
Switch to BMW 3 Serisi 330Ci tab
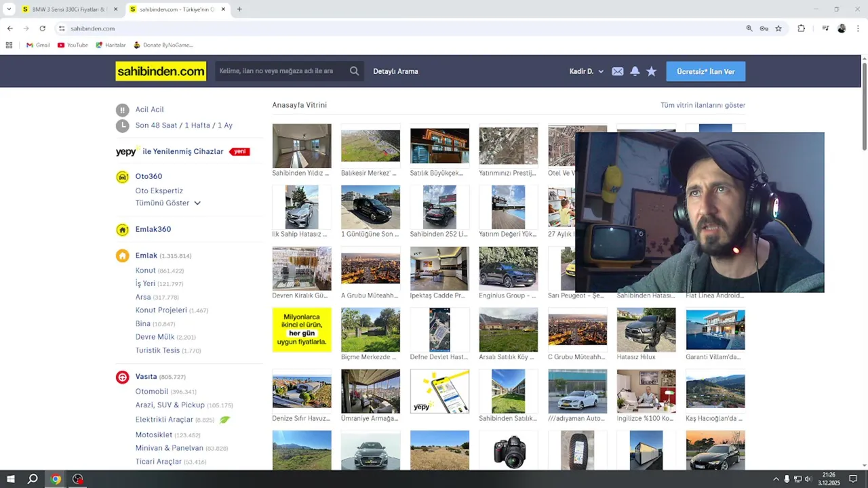click(x=69, y=9)
